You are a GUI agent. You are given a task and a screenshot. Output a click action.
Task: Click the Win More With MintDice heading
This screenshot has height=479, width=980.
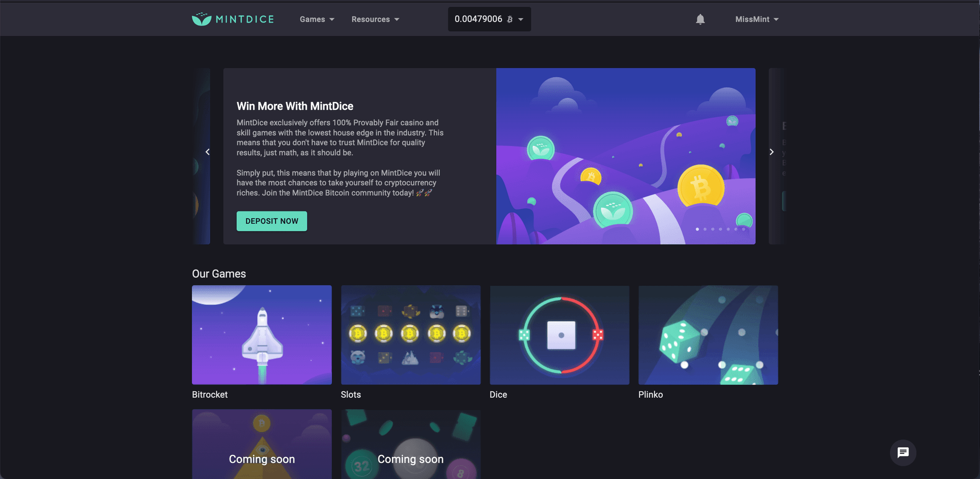pyautogui.click(x=295, y=106)
